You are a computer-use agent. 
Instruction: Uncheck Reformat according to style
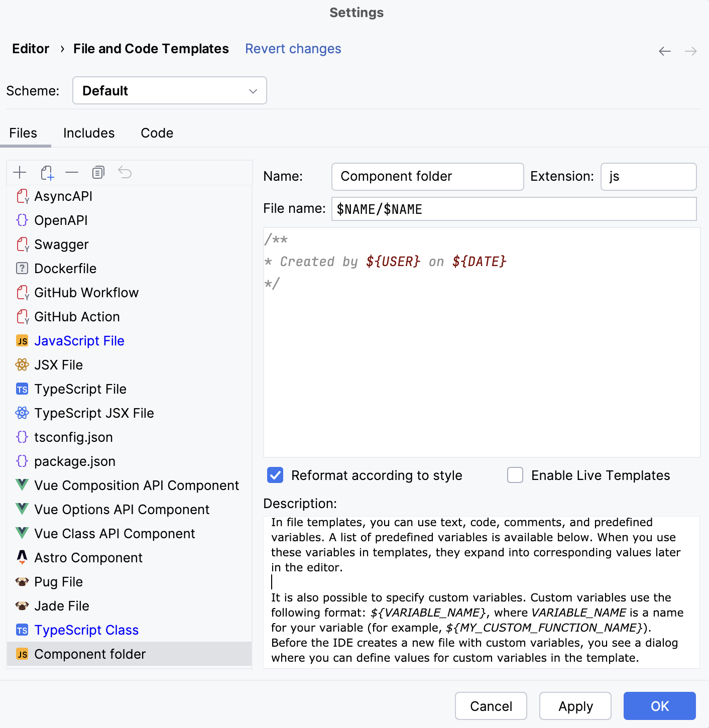pos(275,475)
